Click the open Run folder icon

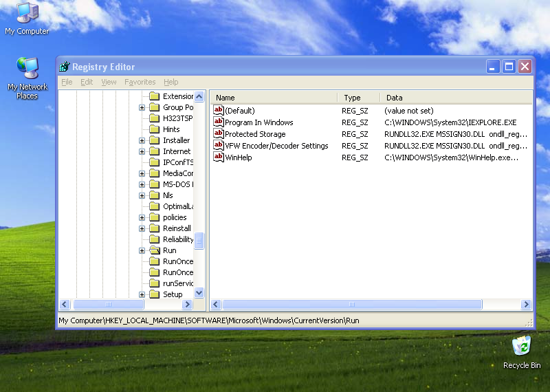pos(154,250)
